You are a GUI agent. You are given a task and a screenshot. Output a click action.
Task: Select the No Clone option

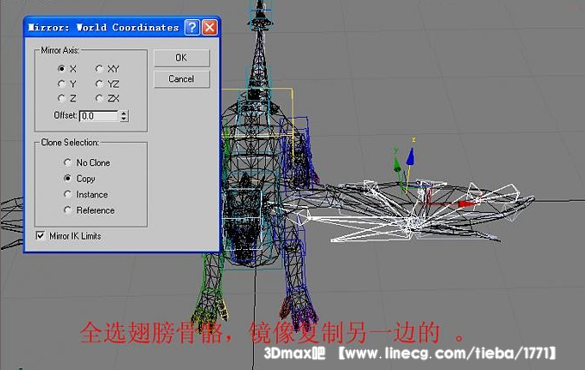(67, 162)
